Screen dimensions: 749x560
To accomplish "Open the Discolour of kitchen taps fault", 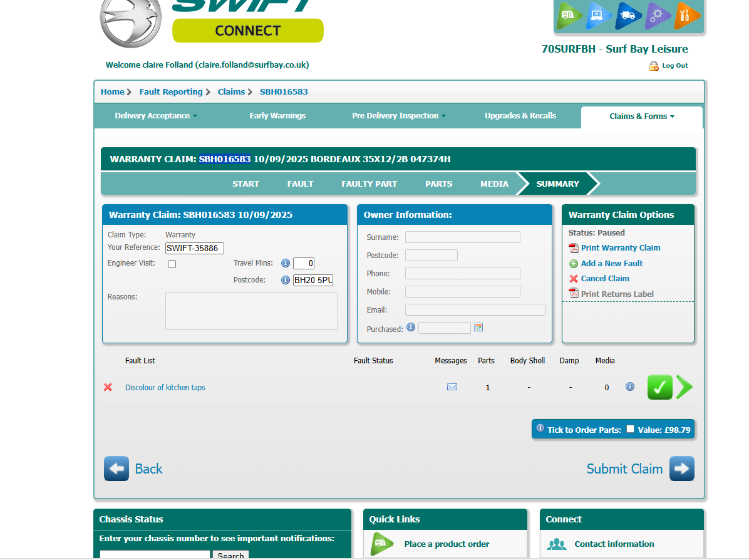I will click(165, 388).
